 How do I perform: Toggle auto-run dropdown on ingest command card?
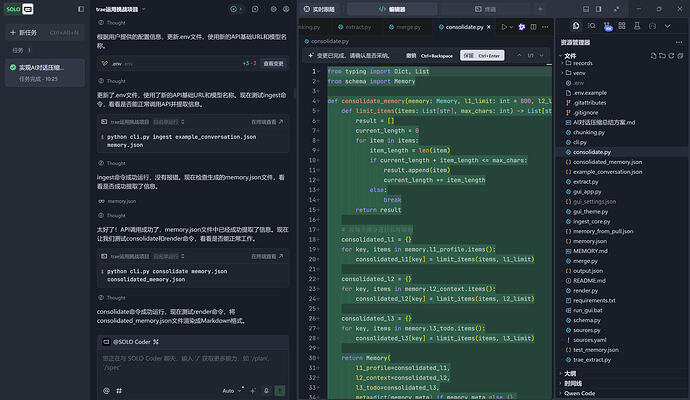(x=169, y=122)
